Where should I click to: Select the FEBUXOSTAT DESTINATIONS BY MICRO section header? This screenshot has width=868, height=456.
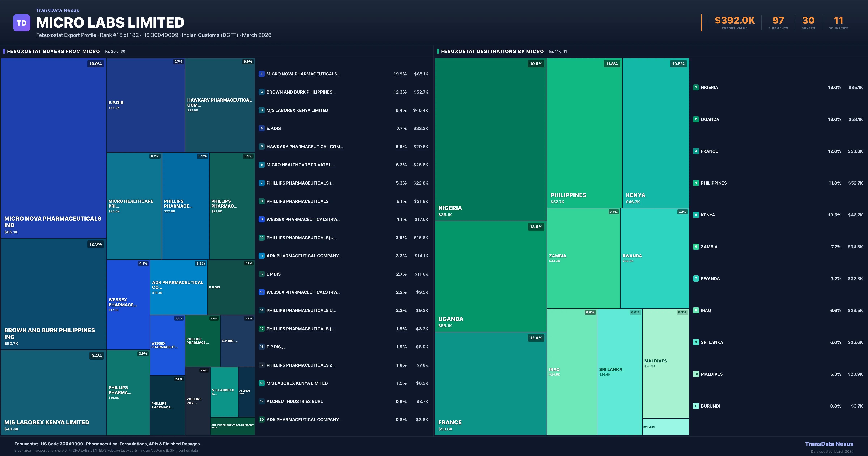click(x=492, y=51)
